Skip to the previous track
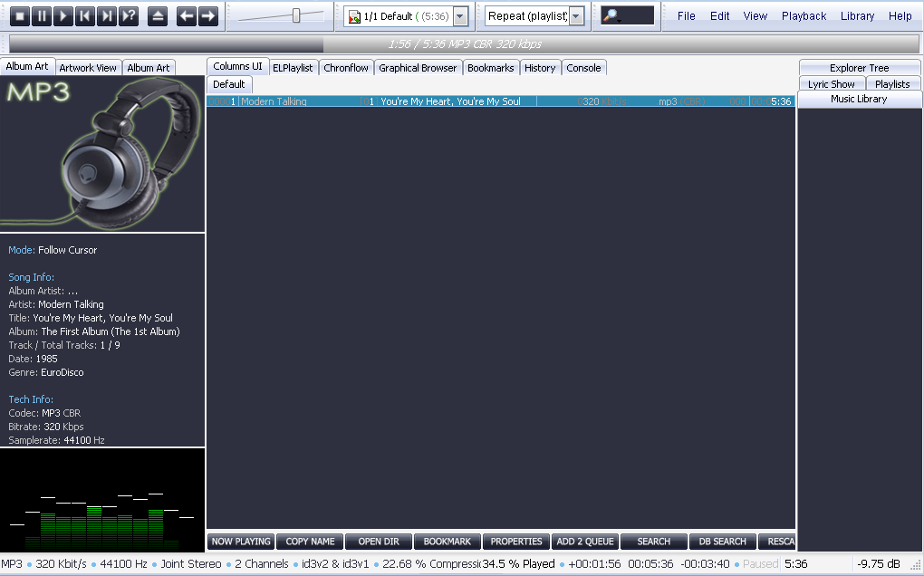Screen dimensions: 924x576 click(x=85, y=15)
